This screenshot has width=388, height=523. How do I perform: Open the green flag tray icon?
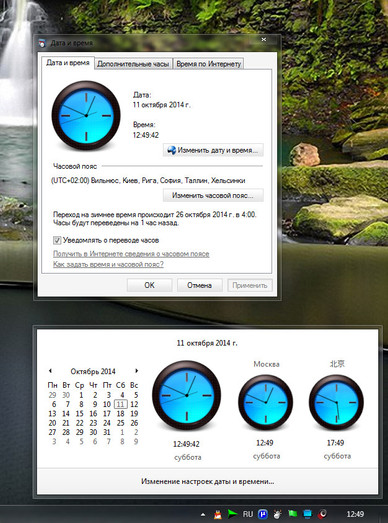(293, 514)
